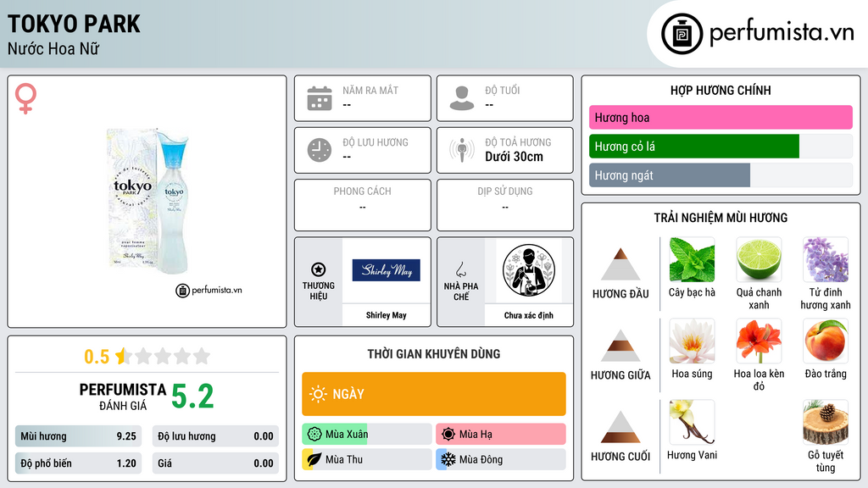This screenshot has width=868, height=488.
Task: Click the Hương đầu pyramid icon
Action: [620, 264]
